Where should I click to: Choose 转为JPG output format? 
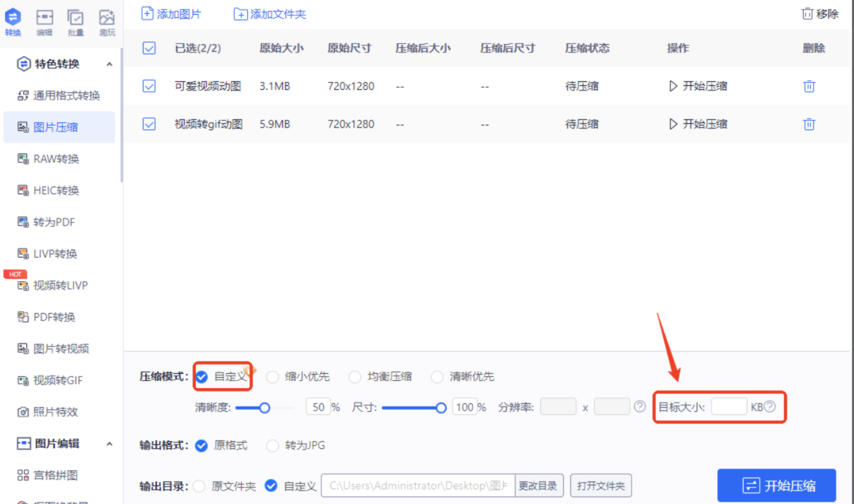tap(272, 446)
